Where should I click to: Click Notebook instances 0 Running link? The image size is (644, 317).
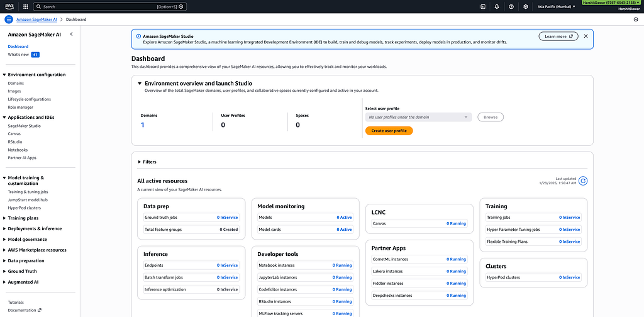[x=342, y=265]
